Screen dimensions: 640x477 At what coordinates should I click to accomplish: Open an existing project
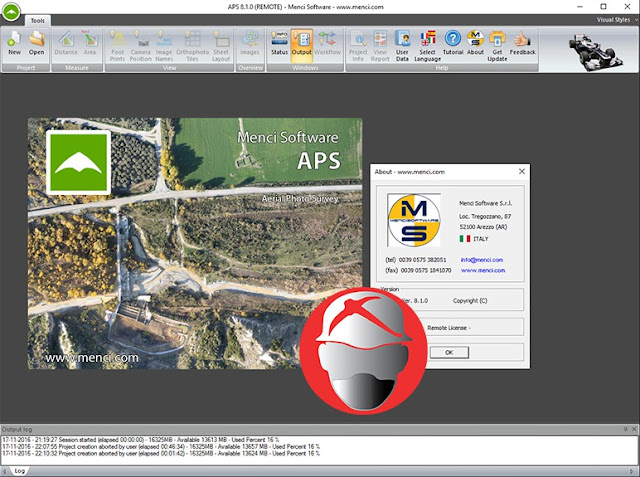36,43
